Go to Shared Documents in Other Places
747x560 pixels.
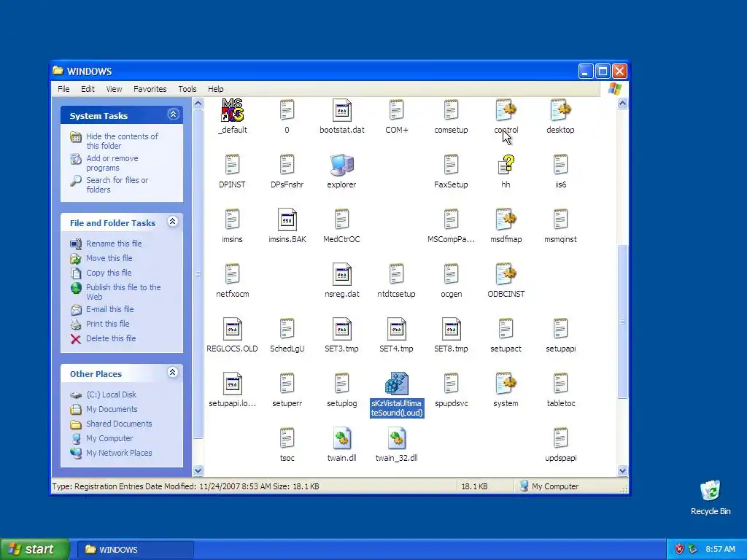click(x=119, y=424)
